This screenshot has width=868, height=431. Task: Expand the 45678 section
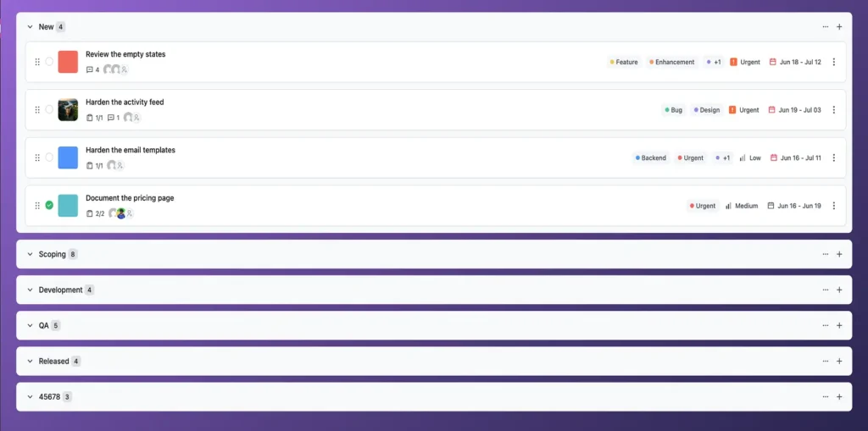30,396
